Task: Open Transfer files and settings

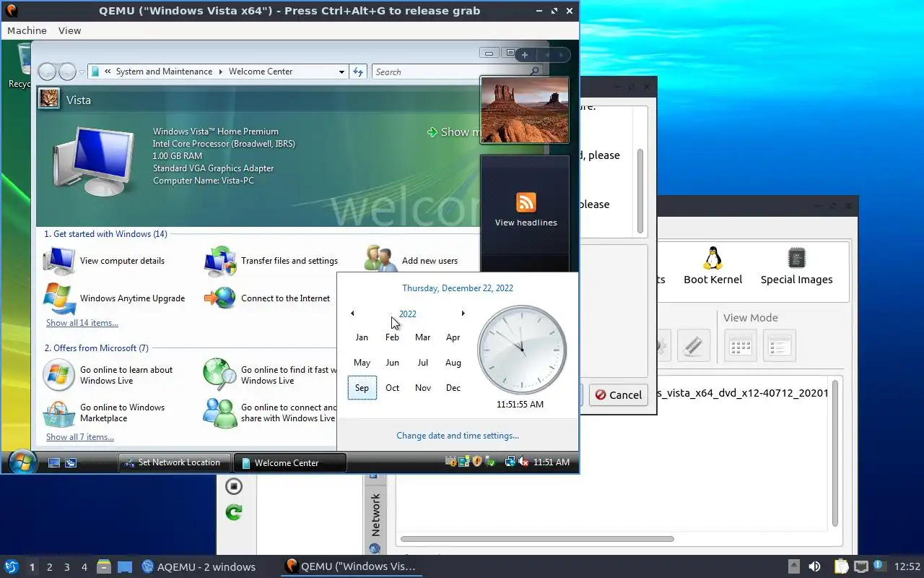Action: click(271, 261)
